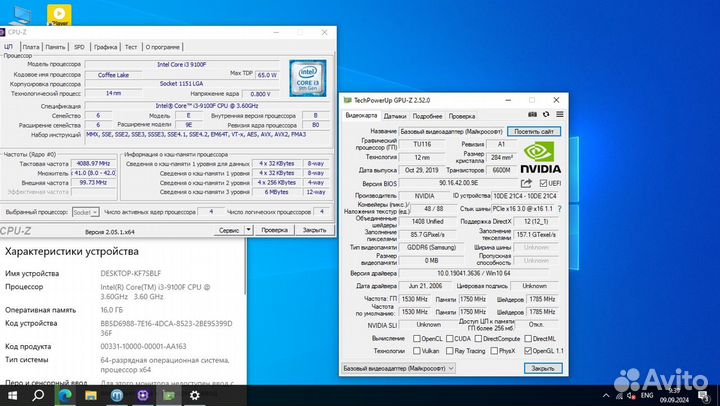
Task: Click the BIOS export share icon
Action: pos(527,184)
